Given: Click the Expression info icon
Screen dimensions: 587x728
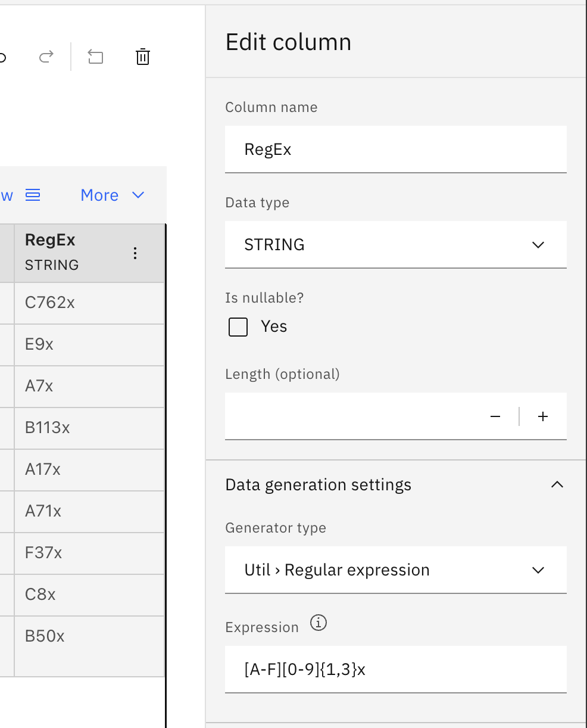Looking at the screenshot, I should [x=319, y=623].
